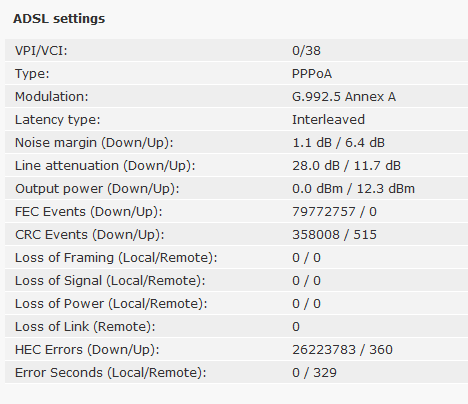468x404 pixels.
Task: Select the Interleaved latency value
Action: 328,120
